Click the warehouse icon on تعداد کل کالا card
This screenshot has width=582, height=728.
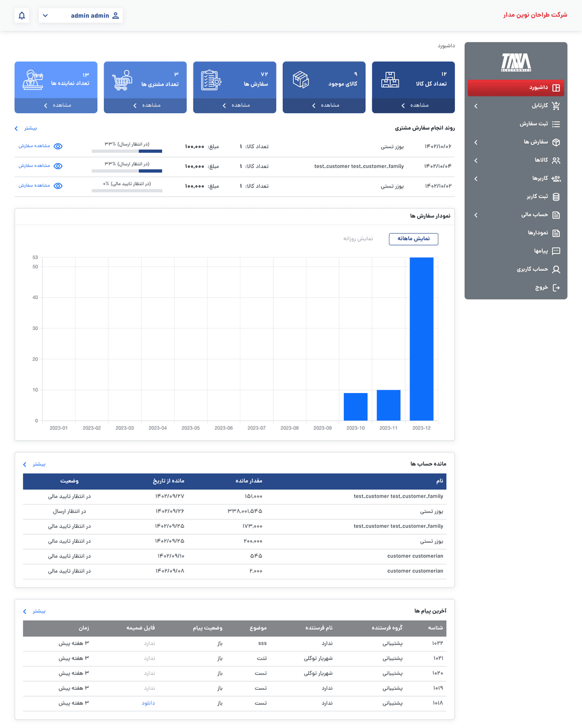[x=390, y=80]
